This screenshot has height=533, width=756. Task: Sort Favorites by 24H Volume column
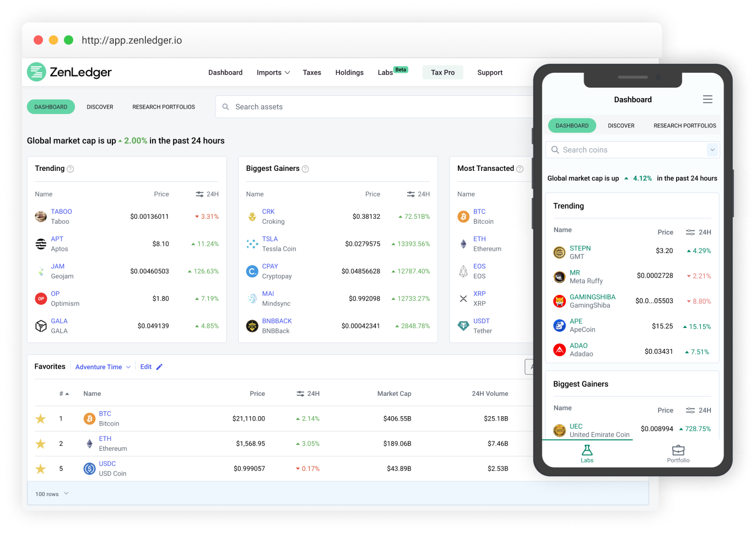[490, 394]
